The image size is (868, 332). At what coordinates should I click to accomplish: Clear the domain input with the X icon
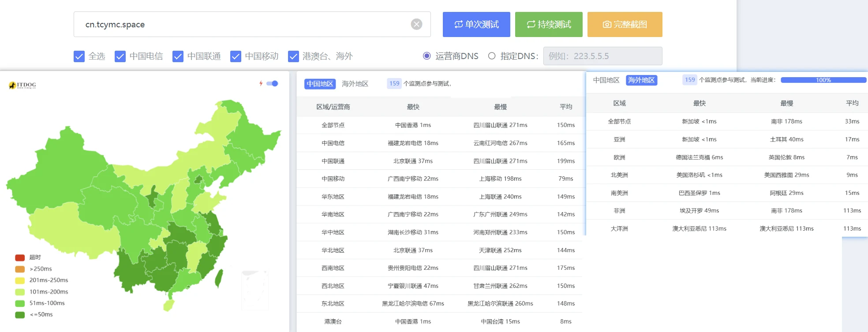[x=416, y=24]
